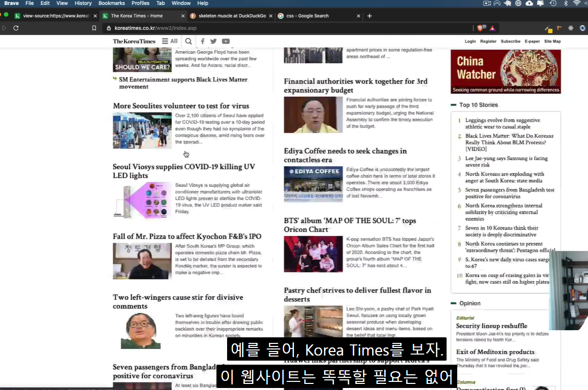Screen dimensions: 588x390
Task: Open the History menu
Action: point(83,3)
